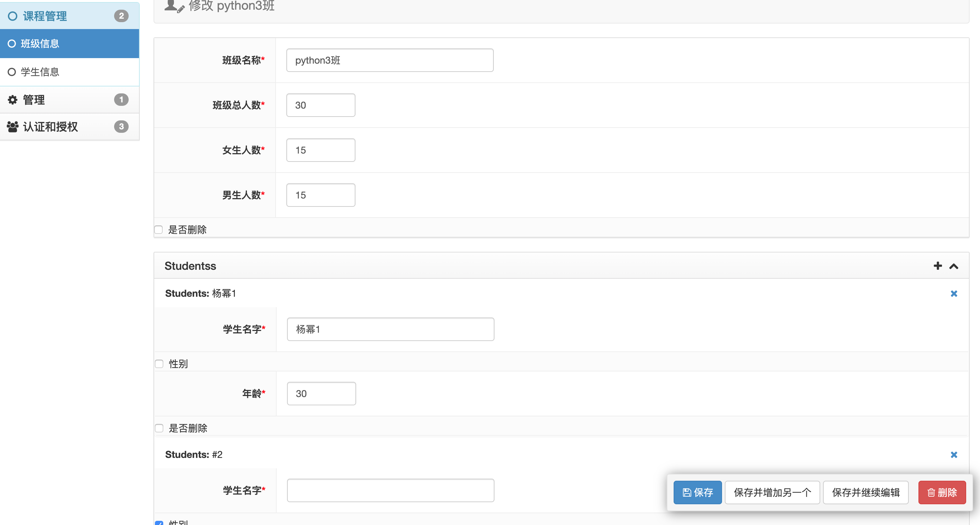The height and width of the screenshot is (525, 980).
Task: Collapse the Studentss section using the chevron
Action: 954,266
